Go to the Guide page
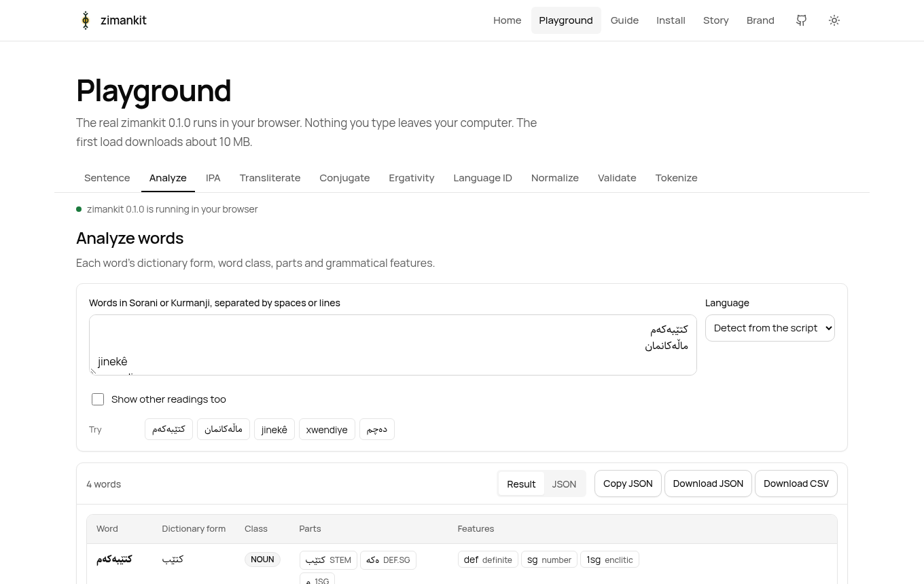Screen dimensions: 924x584 point(624,20)
